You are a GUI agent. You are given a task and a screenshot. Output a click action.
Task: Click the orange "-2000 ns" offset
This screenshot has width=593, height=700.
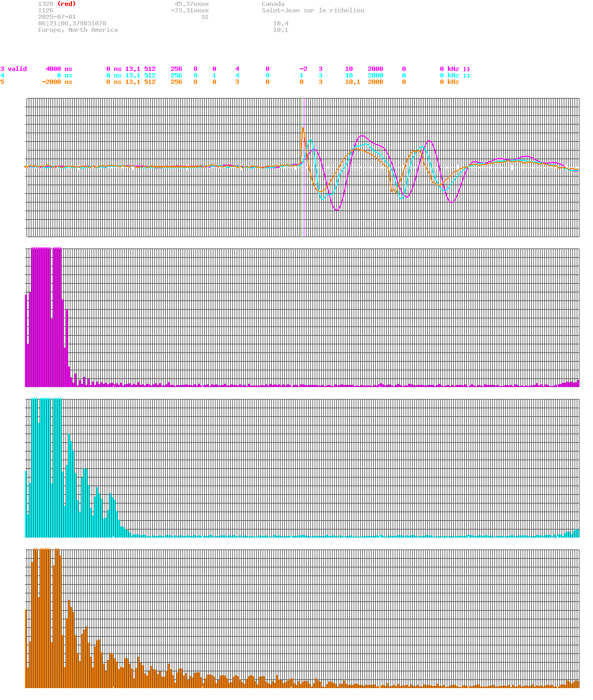(57, 82)
